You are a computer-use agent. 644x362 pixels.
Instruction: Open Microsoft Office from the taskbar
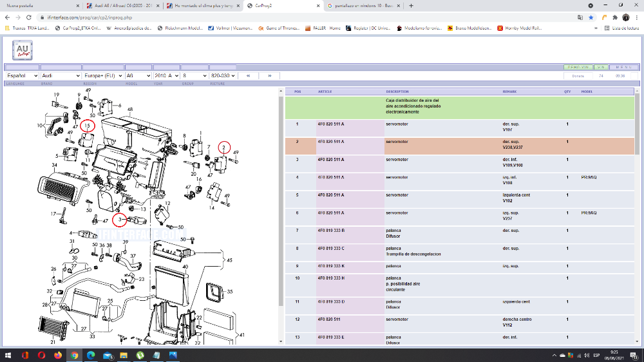tap(25, 355)
